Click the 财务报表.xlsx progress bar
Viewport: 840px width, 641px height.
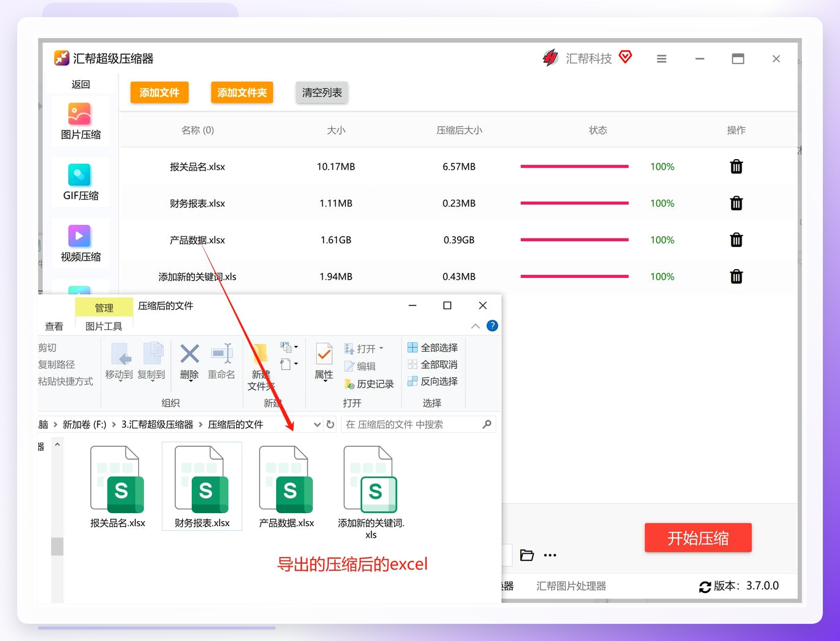(x=574, y=203)
